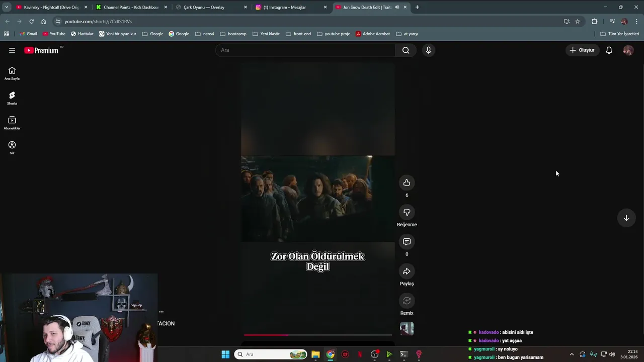Open the Chrome three-dot menu
The width and height of the screenshot is (644, 362).
click(x=637, y=21)
